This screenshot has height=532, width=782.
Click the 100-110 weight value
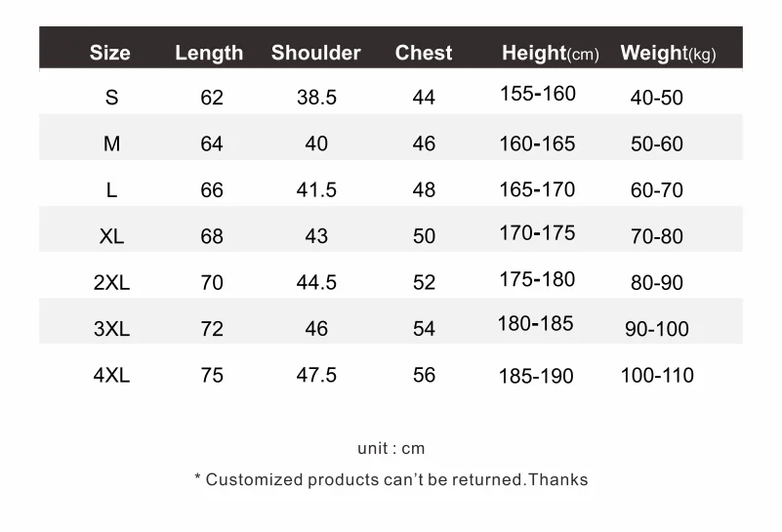(x=657, y=375)
